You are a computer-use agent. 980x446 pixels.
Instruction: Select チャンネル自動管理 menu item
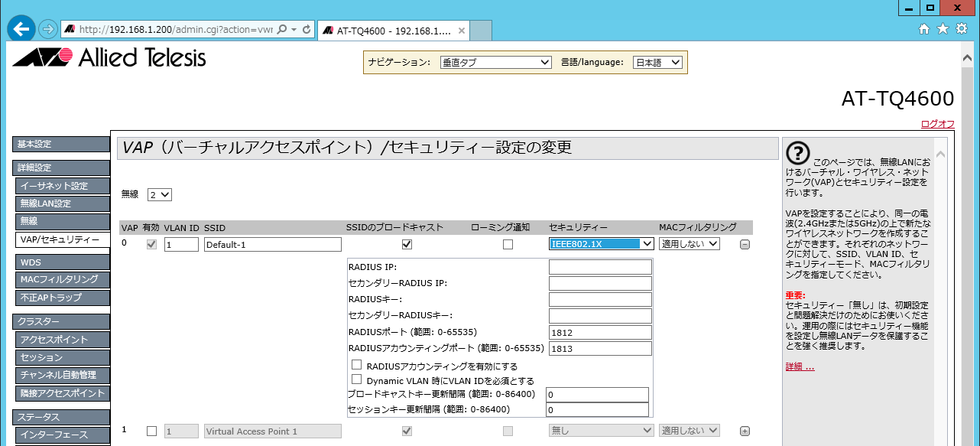click(x=63, y=375)
